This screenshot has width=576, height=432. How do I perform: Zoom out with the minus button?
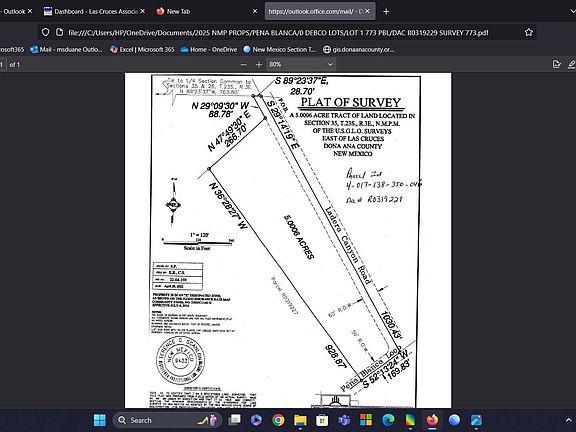[x=244, y=65]
